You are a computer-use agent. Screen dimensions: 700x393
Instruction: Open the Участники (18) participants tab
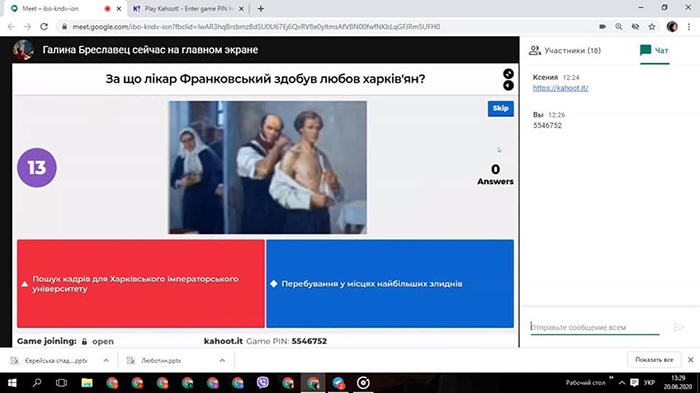coord(565,50)
